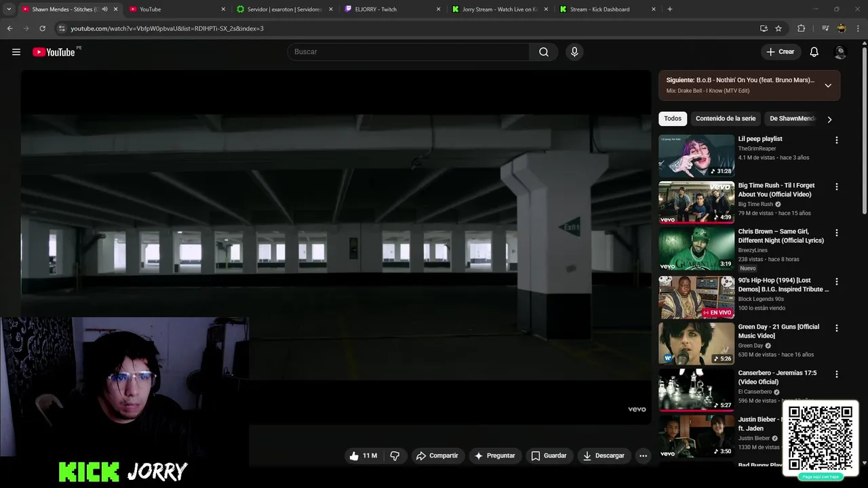Screen dimensions: 868x488
Task: Open the Chris Brown Same Girl title
Action: tap(781, 236)
